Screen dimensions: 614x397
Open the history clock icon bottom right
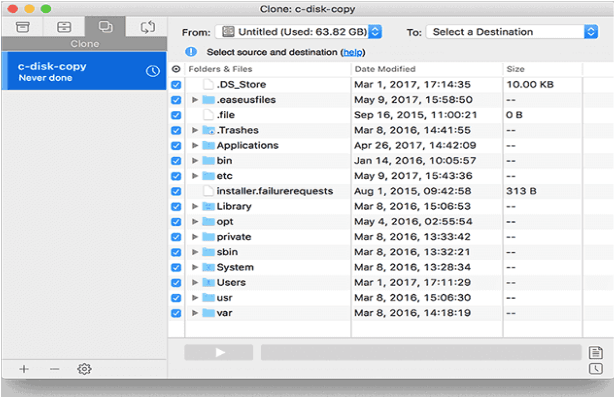[596, 368]
